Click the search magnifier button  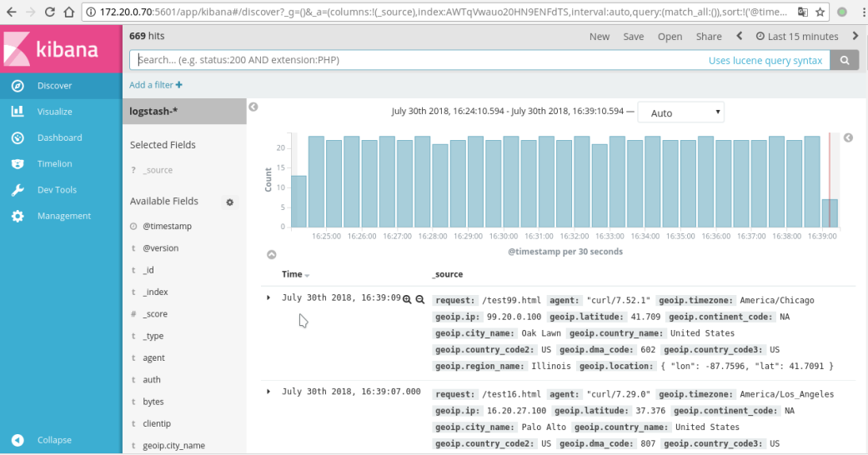845,60
